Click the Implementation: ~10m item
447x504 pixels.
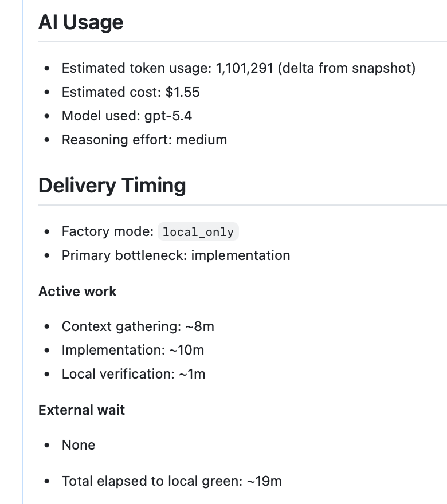point(133,350)
